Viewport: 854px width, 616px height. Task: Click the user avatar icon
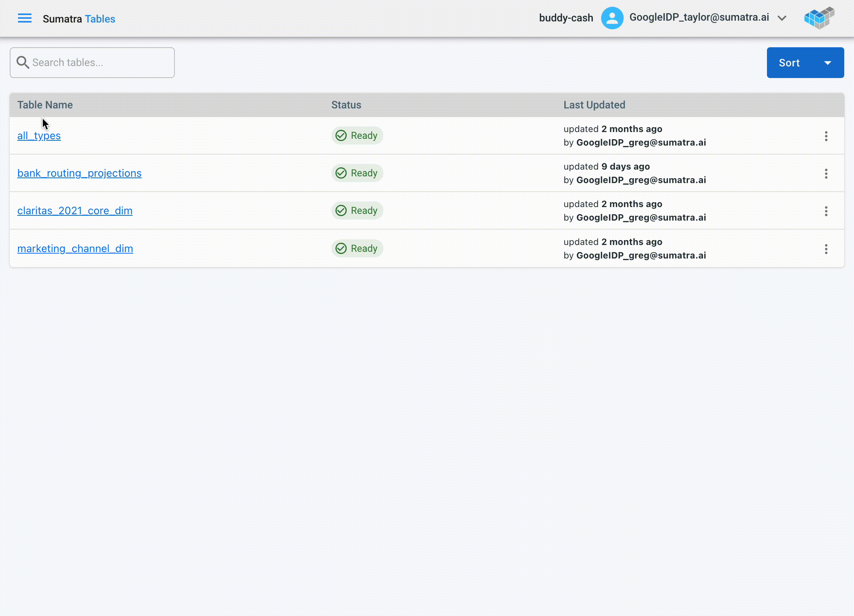[612, 18]
